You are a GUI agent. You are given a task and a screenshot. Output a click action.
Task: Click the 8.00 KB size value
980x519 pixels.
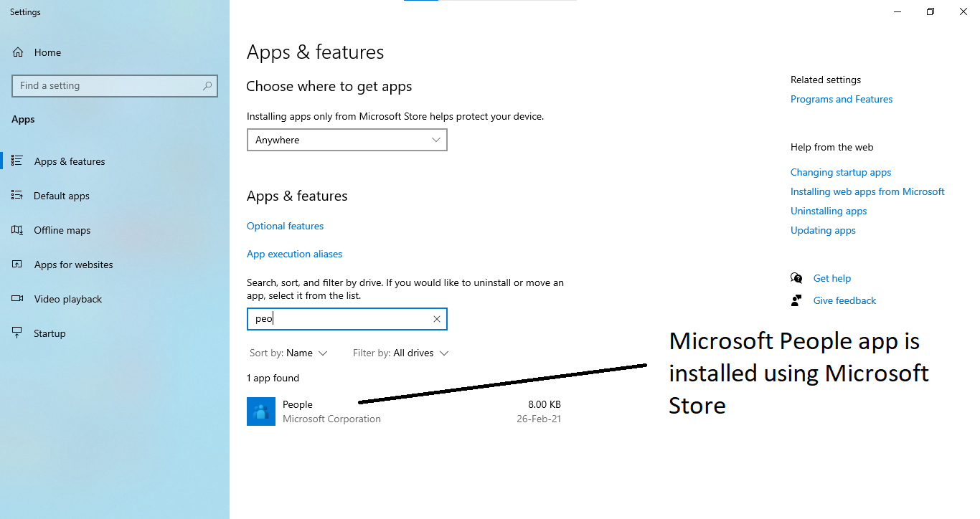[x=545, y=404]
